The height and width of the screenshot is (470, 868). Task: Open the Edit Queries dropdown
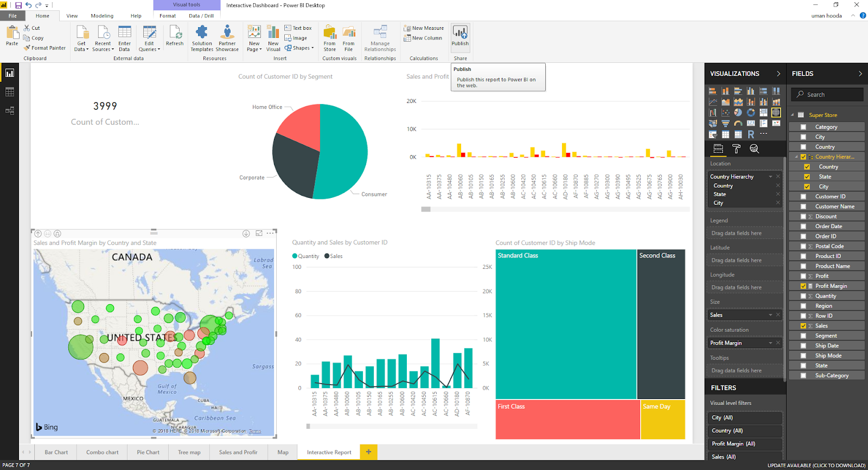click(149, 38)
